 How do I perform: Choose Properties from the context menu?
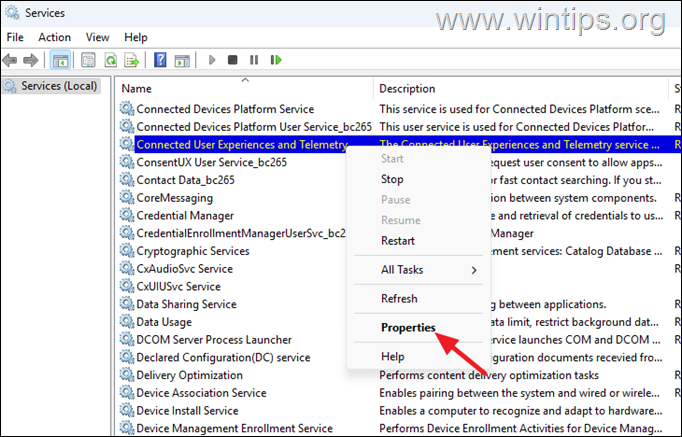coord(408,327)
